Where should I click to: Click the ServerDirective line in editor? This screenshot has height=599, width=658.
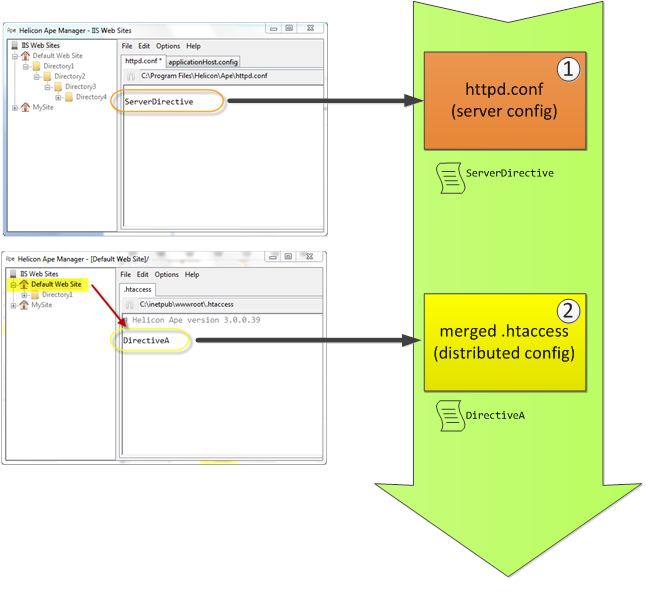(x=159, y=102)
